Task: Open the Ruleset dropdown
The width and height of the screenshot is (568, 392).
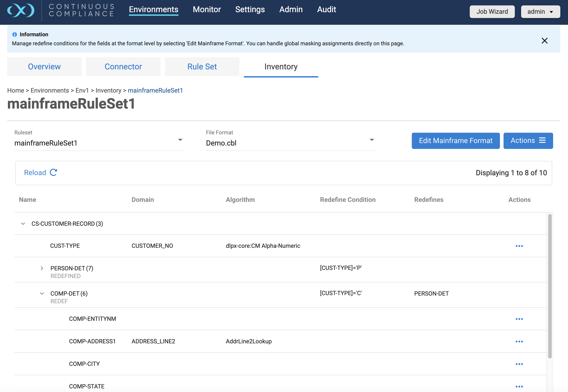Action: point(180,140)
